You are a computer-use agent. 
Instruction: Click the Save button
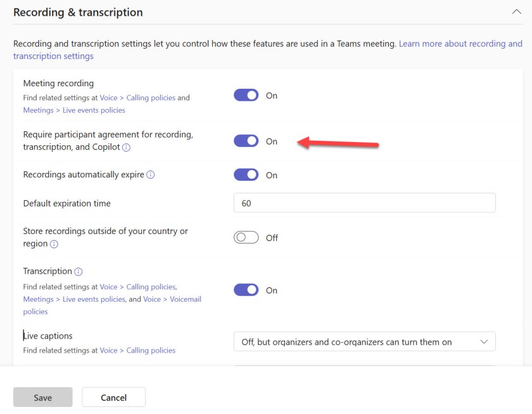tap(43, 397)
